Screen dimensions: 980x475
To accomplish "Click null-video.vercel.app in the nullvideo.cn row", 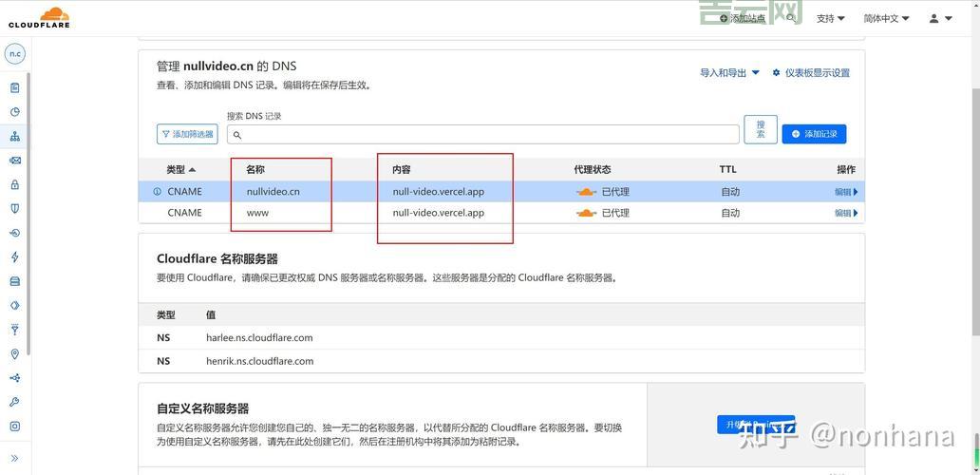I will point(438,192).
